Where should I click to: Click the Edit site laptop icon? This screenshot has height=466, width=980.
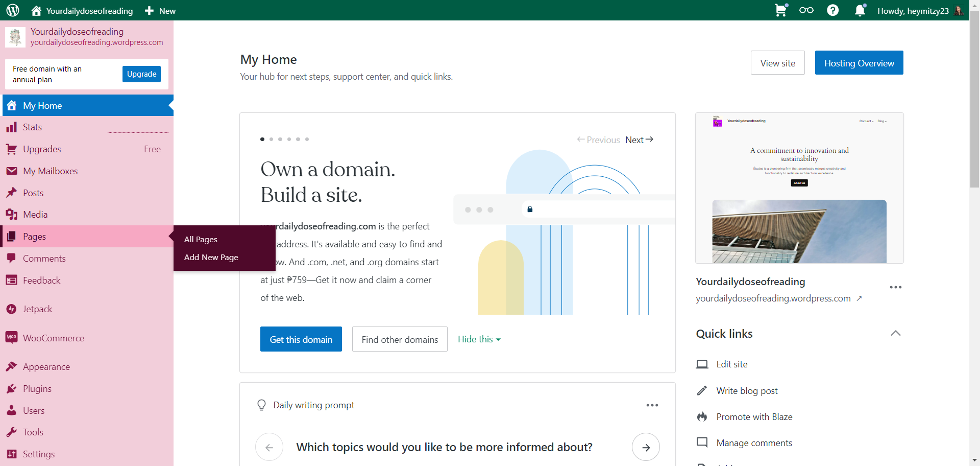(x=702, y=364)
